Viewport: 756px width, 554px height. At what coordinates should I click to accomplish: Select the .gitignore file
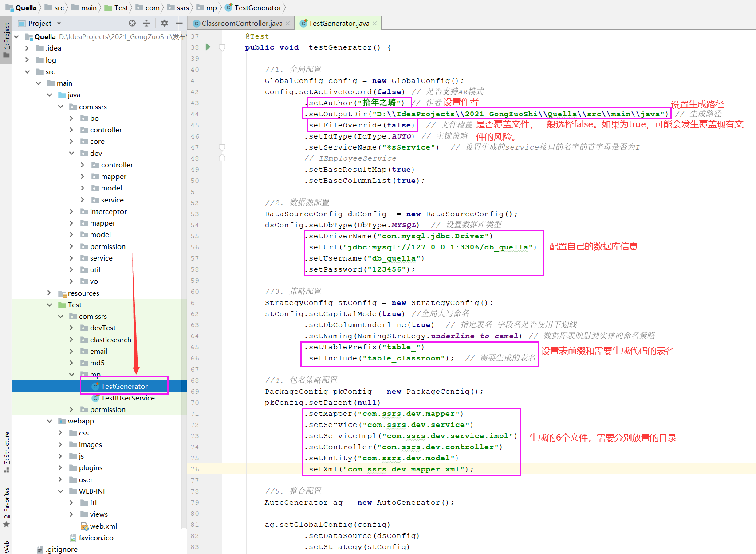[61, 549]
